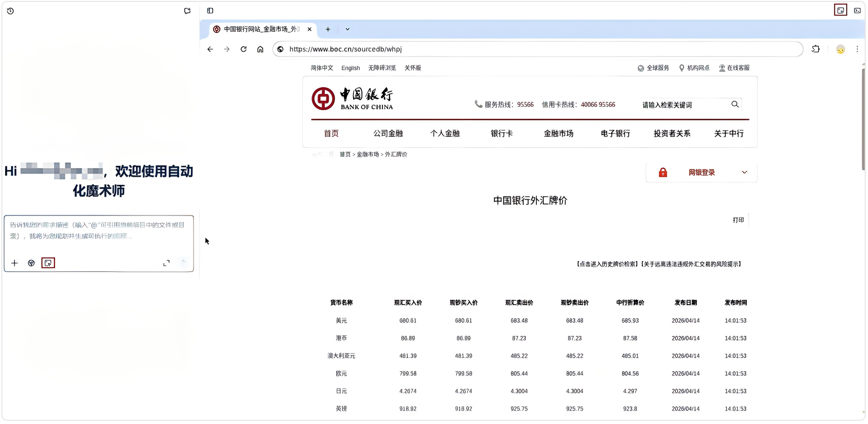This screenshot has width=868, height=424.
Task: Click the red lock 网银登录 icon
Action: pos(663,173)
